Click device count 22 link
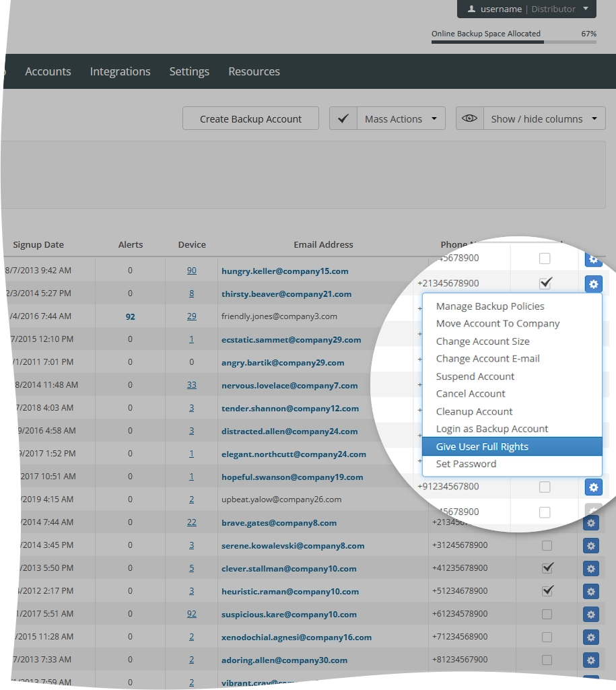This screenshot has width=616, height=690. (x=192, y=522)
